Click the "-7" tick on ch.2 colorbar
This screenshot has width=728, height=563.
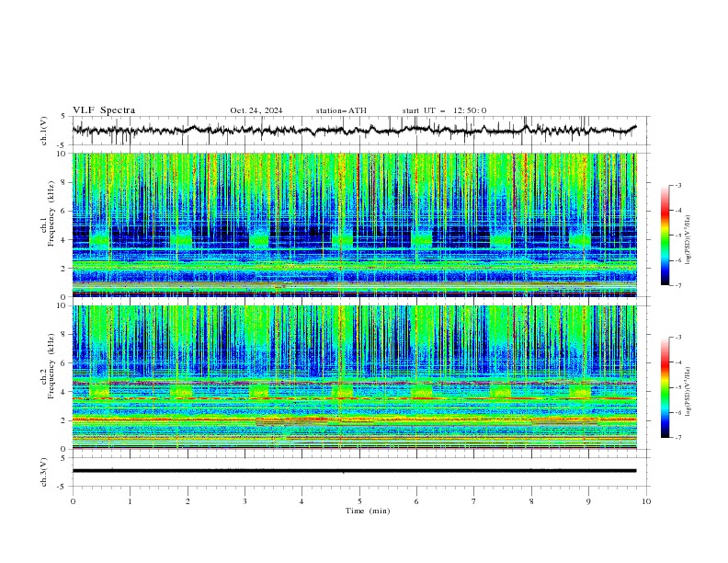point(678,438)
